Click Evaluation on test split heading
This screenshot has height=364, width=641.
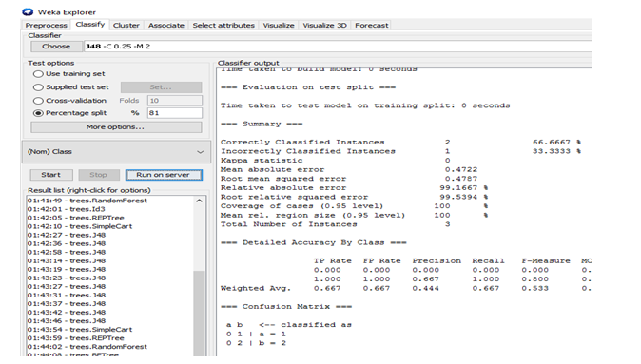(308, 87)
